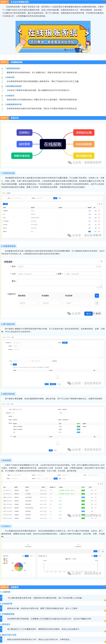Click the warning icon beside 容易出错
The image size is (106, 644).
(2, 77)
